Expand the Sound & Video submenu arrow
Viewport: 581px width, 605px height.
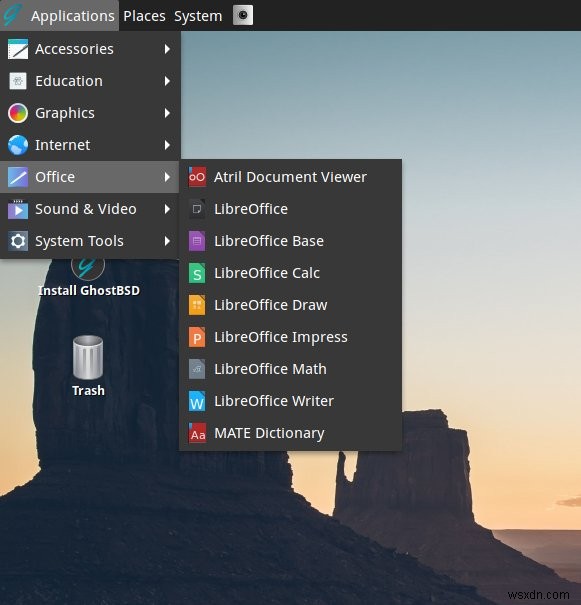(x=167, y=209)
